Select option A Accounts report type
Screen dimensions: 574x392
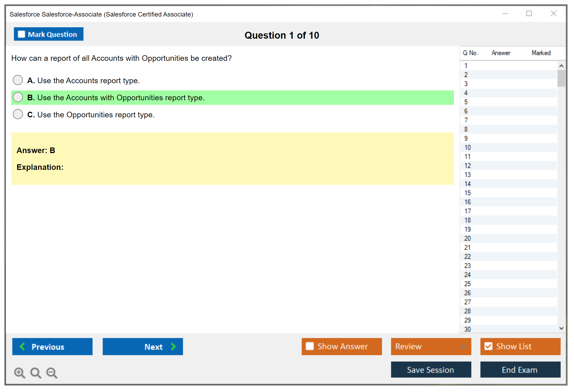pos(18,80)
